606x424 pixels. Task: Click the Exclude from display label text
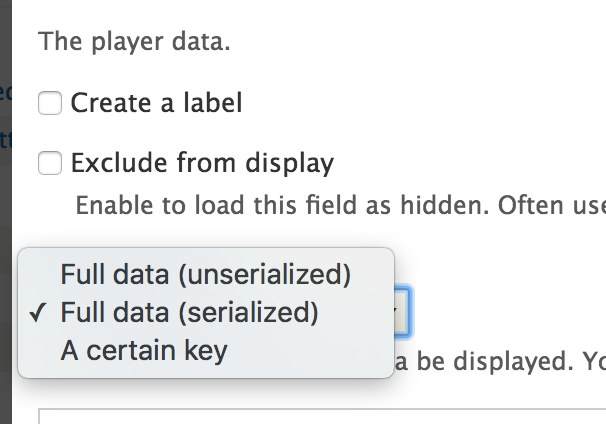coord(202,163)
